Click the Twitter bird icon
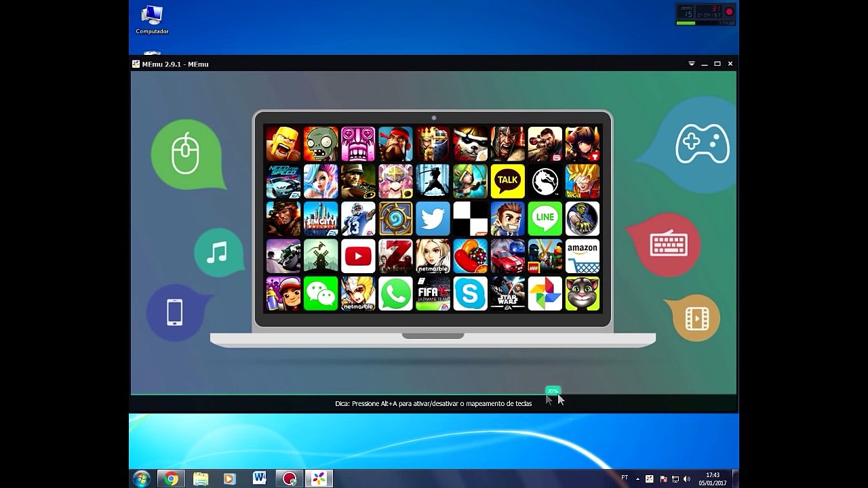The width and height of the screenshot is (868, 488). (433, 218)
